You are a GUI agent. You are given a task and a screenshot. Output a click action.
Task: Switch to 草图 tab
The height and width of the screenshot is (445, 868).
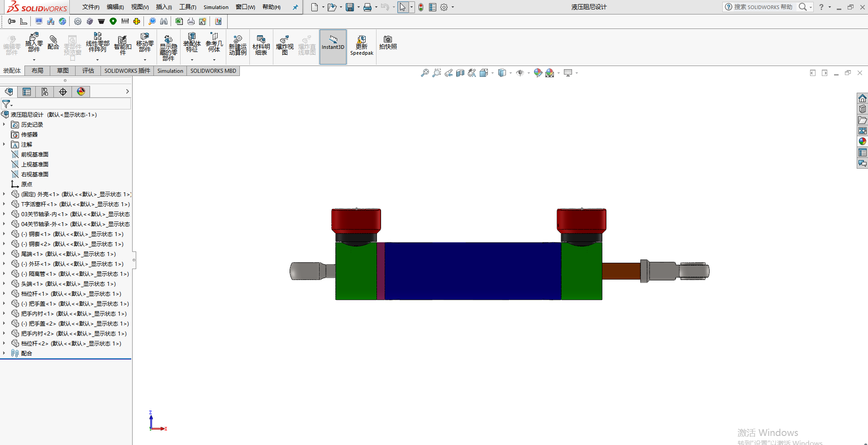point(63,71)
